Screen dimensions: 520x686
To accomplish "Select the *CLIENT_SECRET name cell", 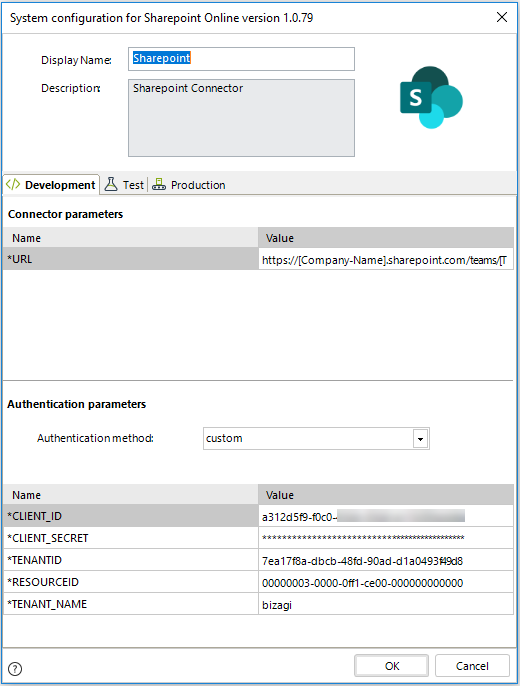I will [131, 538].
